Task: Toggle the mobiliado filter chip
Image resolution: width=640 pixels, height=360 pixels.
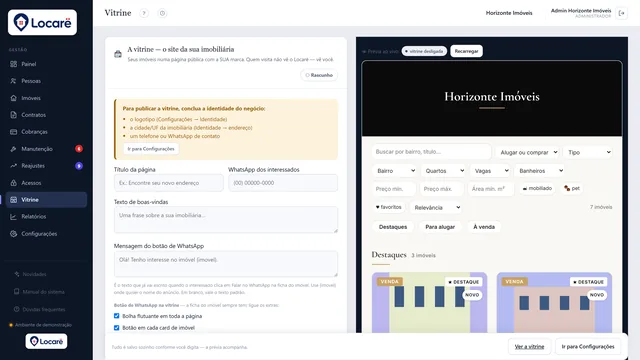Action: (537, 189)
